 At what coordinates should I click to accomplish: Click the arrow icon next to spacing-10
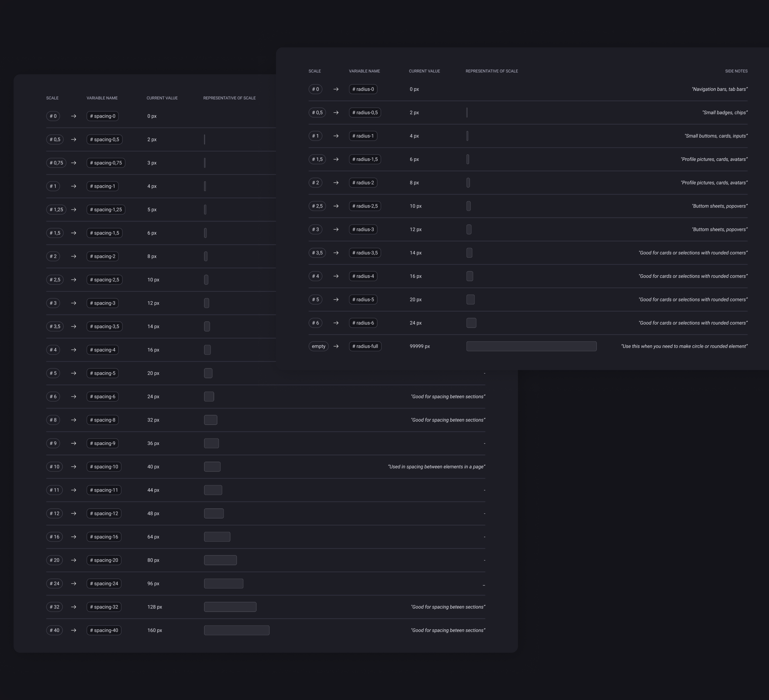(73, 467)
